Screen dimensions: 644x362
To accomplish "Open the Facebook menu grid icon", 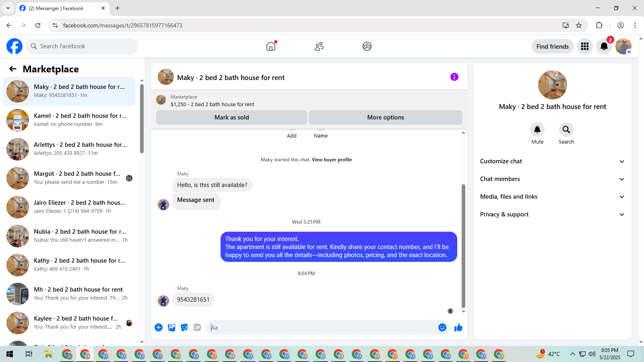I will (x=585, y=46).
